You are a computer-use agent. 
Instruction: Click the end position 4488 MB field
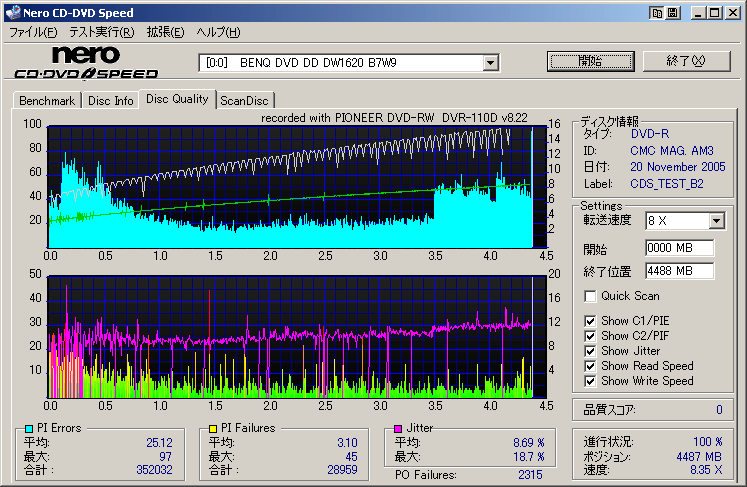(x=680, y=271)
